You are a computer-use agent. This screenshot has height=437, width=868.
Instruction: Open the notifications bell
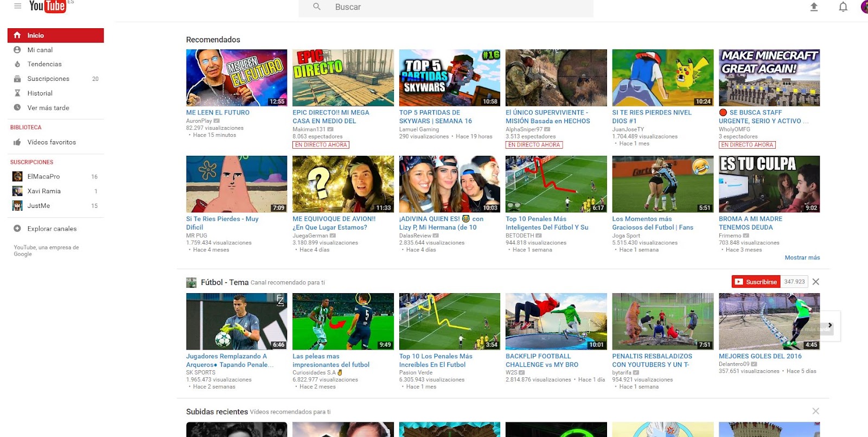(x=843, y=7)
